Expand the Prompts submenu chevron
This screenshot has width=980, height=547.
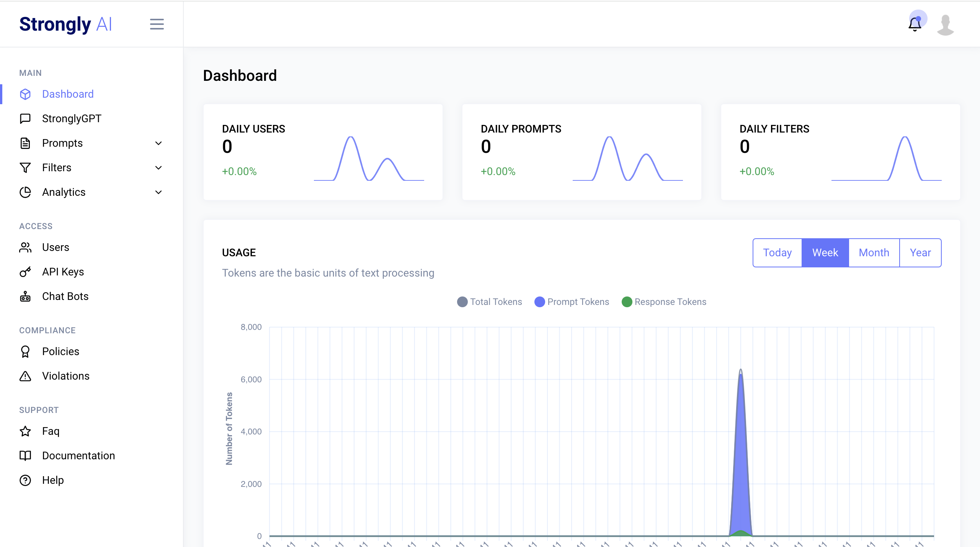pyautogui.click(x=158, y=143)
